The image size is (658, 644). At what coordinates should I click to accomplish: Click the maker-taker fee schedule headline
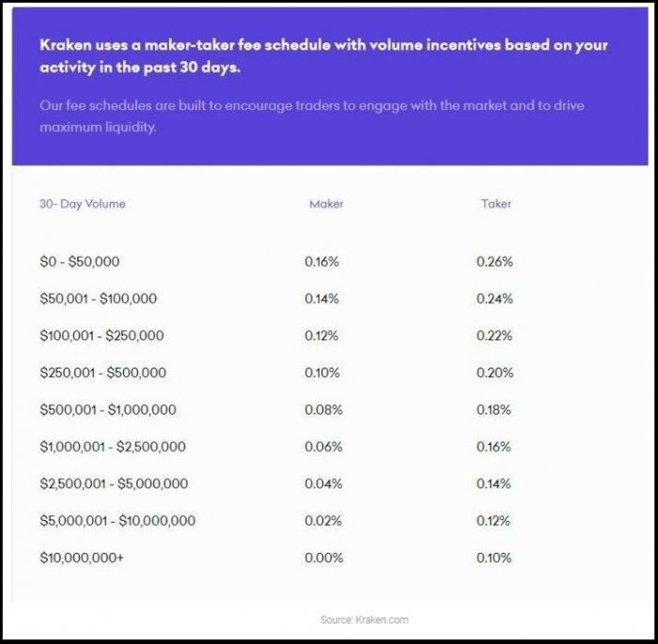click(323, 55)
